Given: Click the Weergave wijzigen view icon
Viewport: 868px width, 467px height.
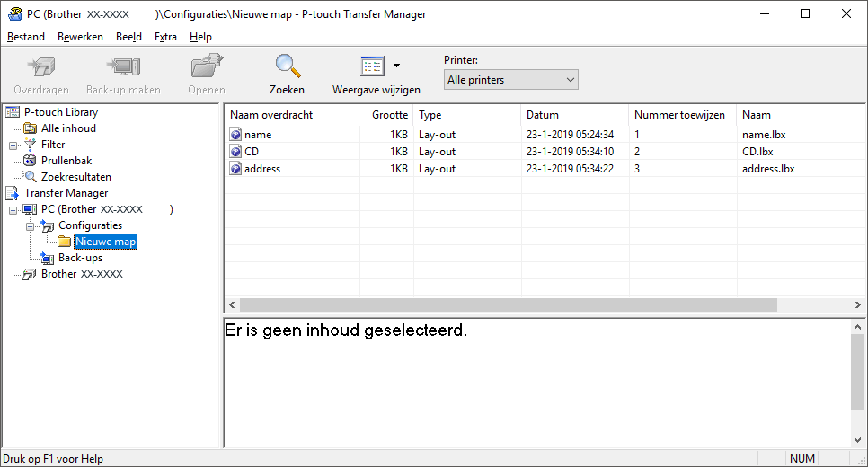Looking at the screenshot, I should (x=373, y=66).
